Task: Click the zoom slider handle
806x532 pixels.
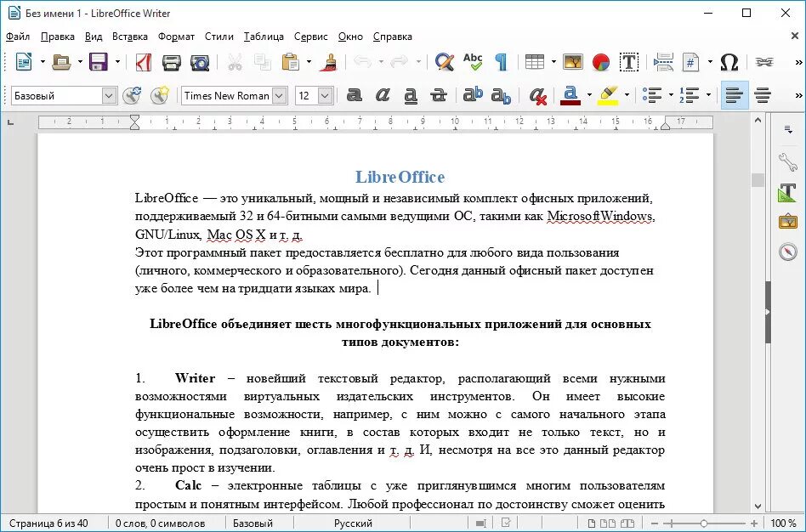Action: (x=703, y=524)
